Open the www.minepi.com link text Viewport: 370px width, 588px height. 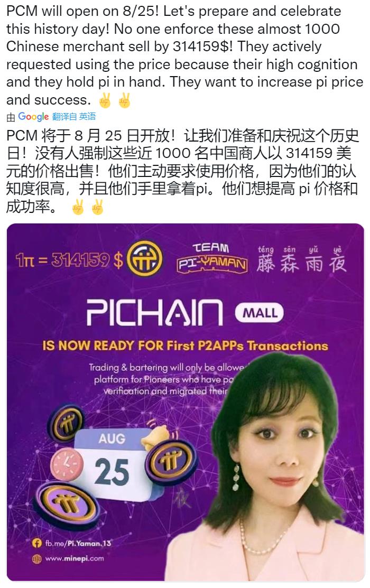(75, 558)
